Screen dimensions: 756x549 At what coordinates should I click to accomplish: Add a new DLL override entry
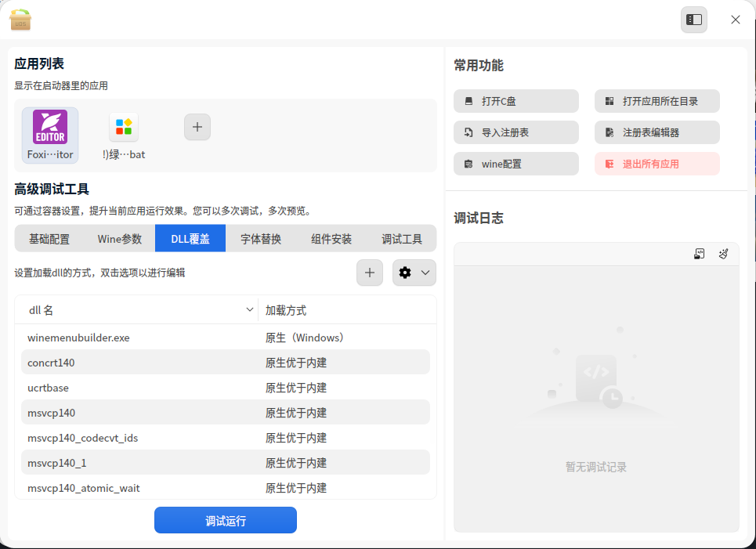pyautogui.click(x=370, y=273)
